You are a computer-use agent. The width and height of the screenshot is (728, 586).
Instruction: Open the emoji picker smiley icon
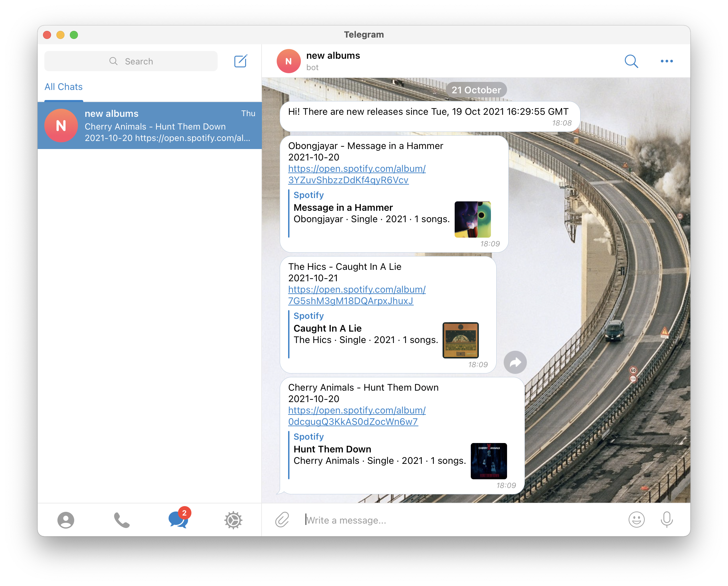pos(636,520)
